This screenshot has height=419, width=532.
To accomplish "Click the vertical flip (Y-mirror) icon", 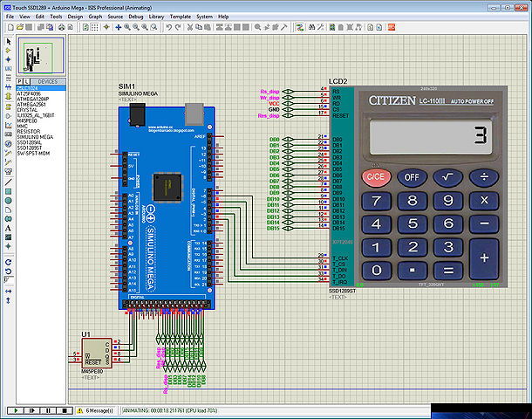I will (x=9, y=300).
